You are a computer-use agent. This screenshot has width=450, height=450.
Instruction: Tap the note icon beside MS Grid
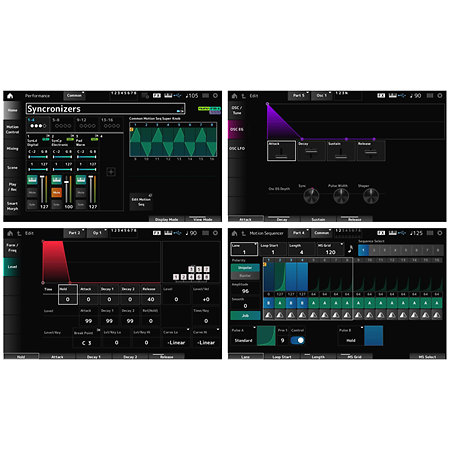tap(350, 249)
